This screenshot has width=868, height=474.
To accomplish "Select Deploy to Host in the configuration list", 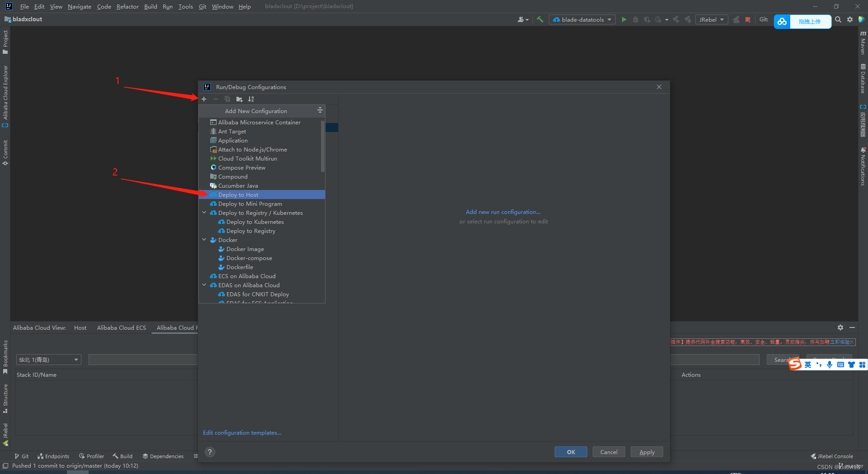I will point(262,194).
